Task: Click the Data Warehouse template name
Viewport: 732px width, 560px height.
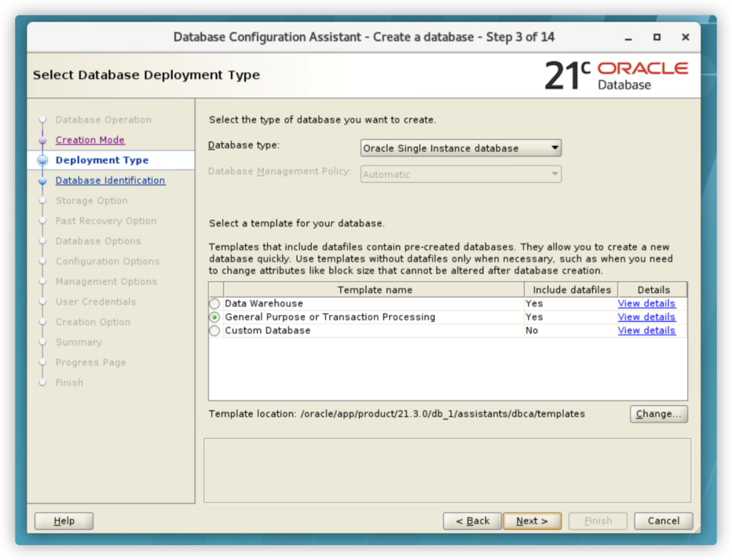Action: coord(264,304)
